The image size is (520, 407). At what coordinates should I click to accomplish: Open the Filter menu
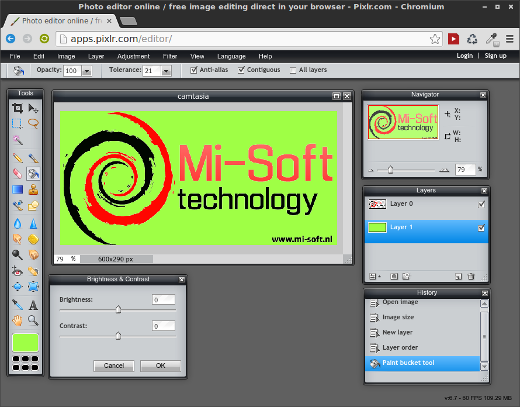pos(170,56)
